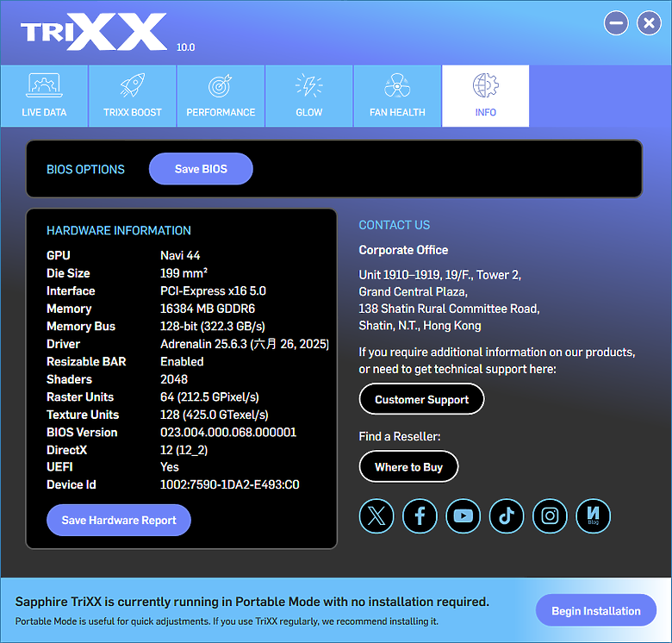Click the Find a Reseller label

tap(400, 436)
